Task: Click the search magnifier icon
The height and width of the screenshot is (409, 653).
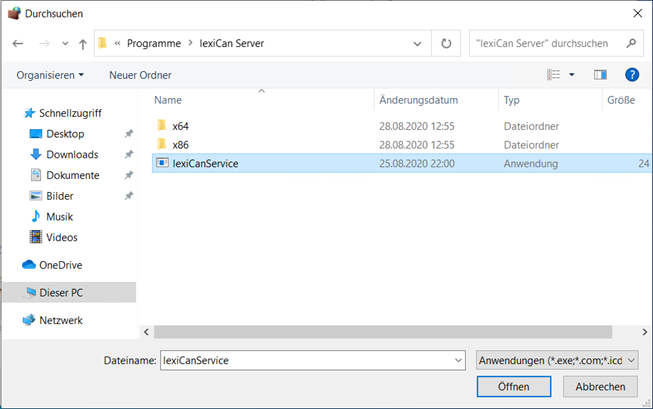Action: click(x=631, y=44)
